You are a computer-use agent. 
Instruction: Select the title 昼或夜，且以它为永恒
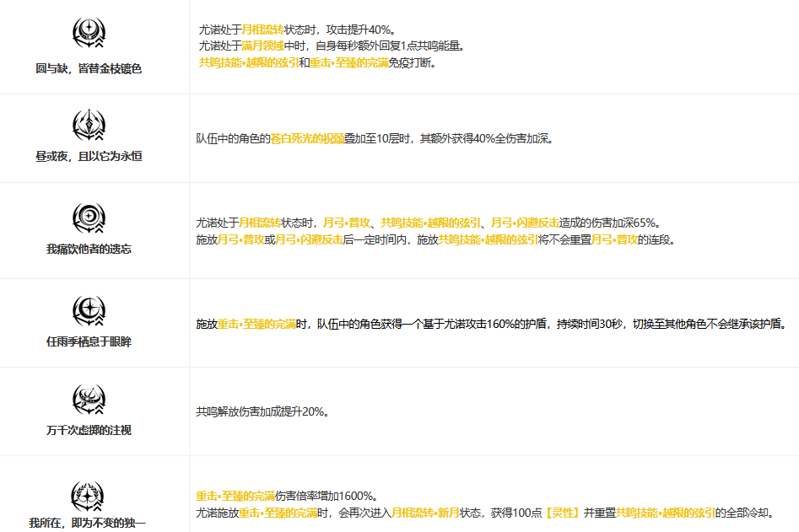pyautogui.click(x=89, y=156)
